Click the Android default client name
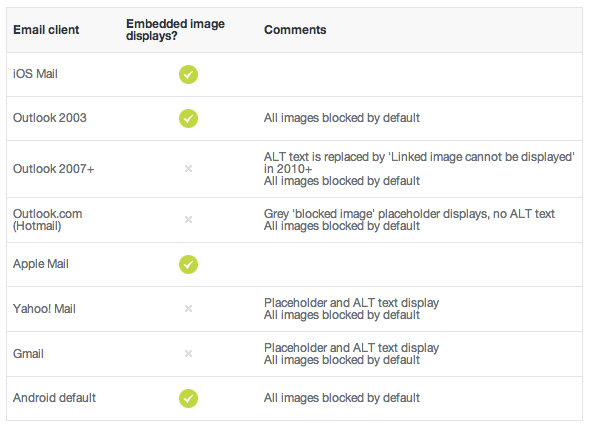The image size is (591, 429). [x=54, y=398]
